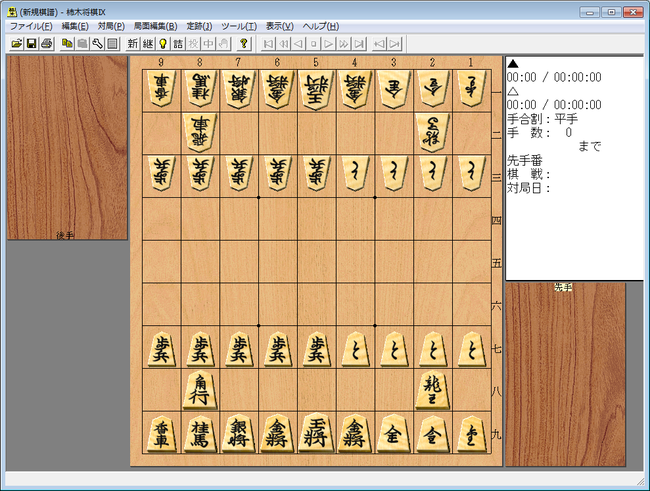Open the 対局(P) menu
This screenshot has height=491, width=650.
click(x=111, y=26)
